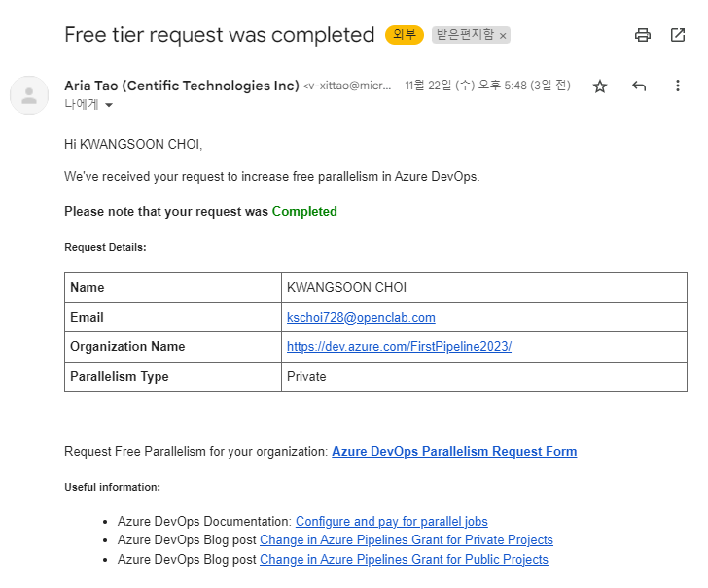Viewport: 708px width, 588px height.
Task: Star this email message
Action: click(x=600, y=86)
